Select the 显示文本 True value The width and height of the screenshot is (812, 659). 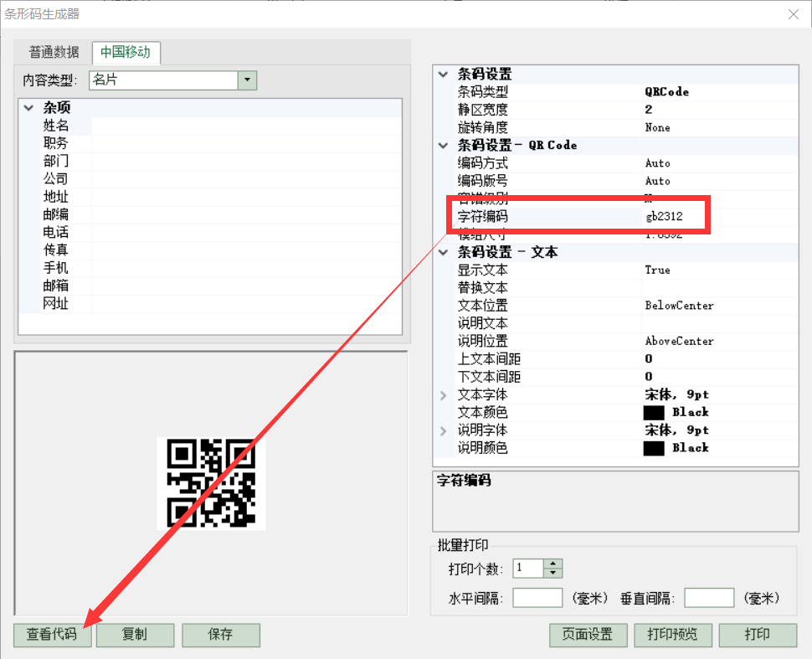pos(720,270)
